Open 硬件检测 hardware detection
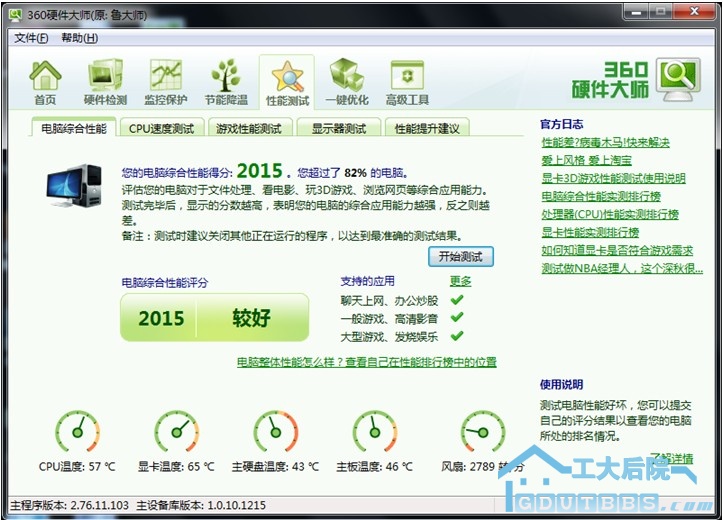The image size is (723, 520). coord(105,82)
